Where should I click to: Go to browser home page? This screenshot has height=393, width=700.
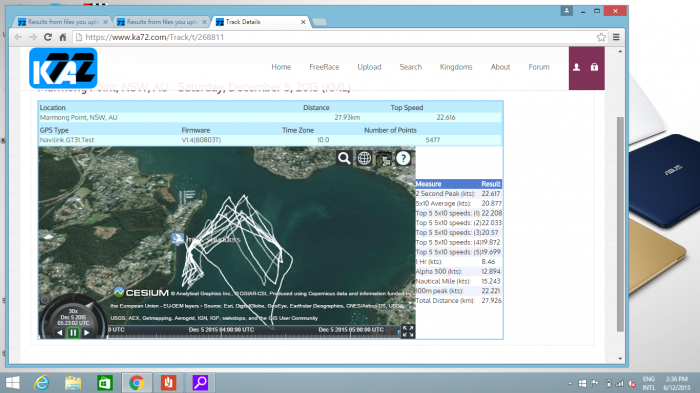[62, 37]
